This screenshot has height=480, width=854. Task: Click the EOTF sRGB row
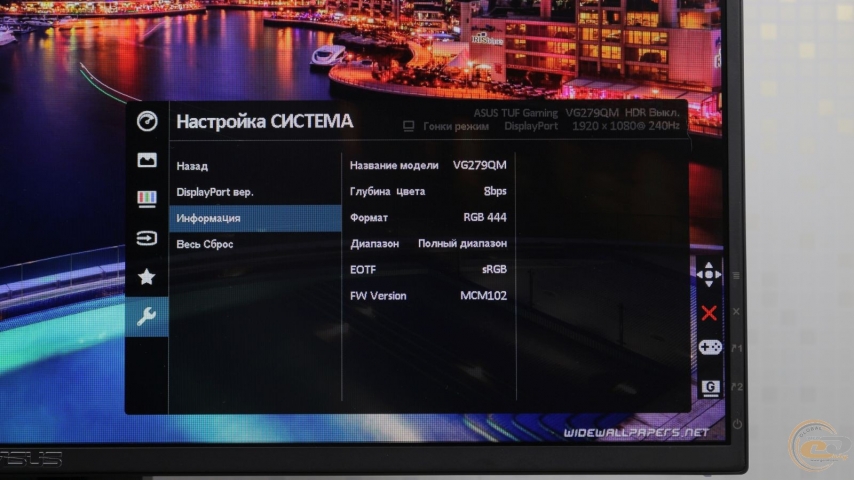pos(428,270)
